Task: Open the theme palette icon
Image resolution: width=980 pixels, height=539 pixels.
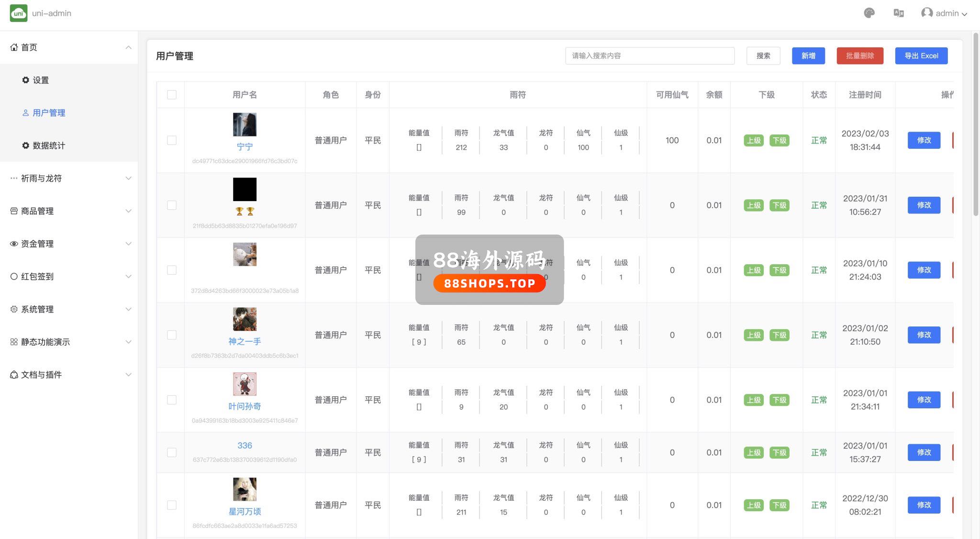Action: click(869, 13)
